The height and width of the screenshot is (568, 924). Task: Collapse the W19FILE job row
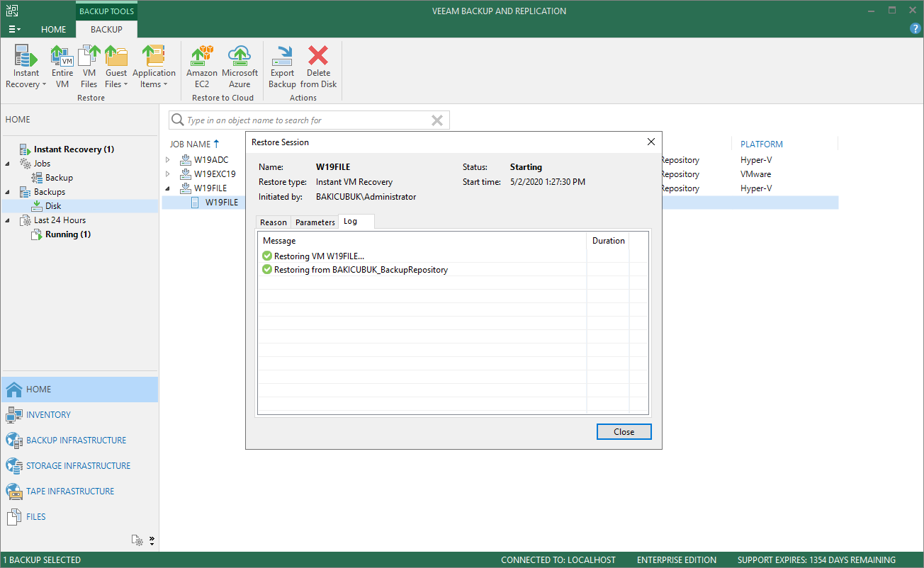tap(168, 188)
